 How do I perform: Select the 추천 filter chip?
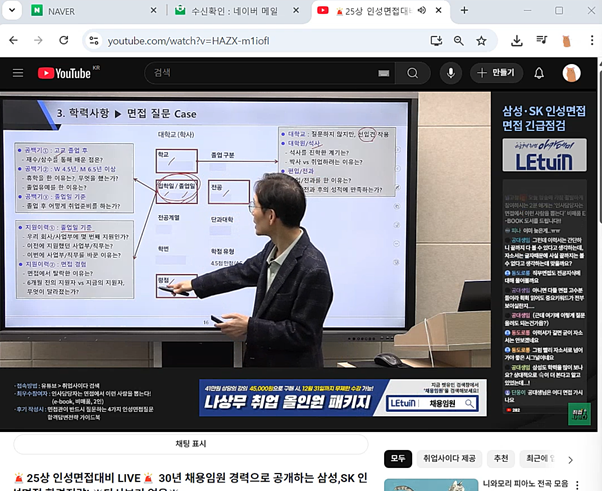click(x=500, y=456)
